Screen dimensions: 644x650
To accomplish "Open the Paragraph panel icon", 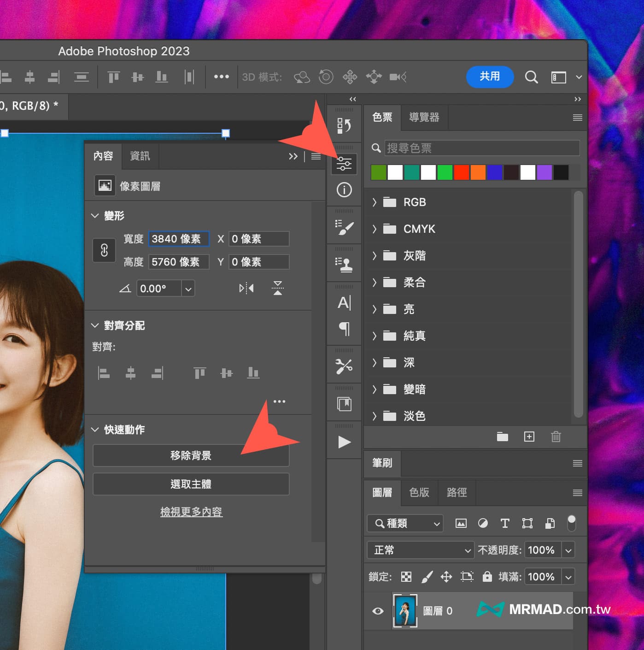I will pyautogui.click(x=344, y=329).
